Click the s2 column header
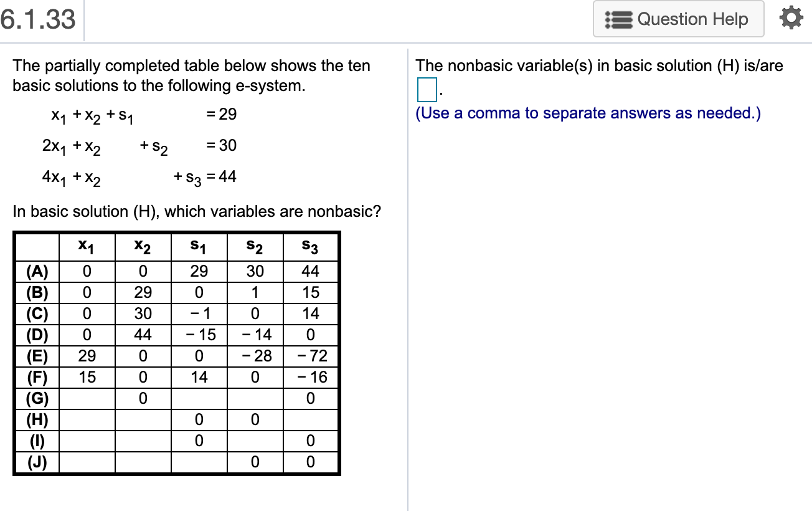The height and width of the screenshot is (511, 812). tap(254, 247)
